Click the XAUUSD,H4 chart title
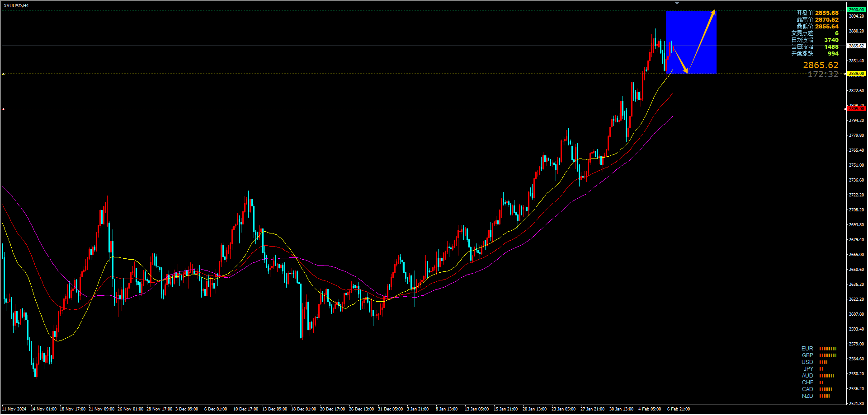 16,5
